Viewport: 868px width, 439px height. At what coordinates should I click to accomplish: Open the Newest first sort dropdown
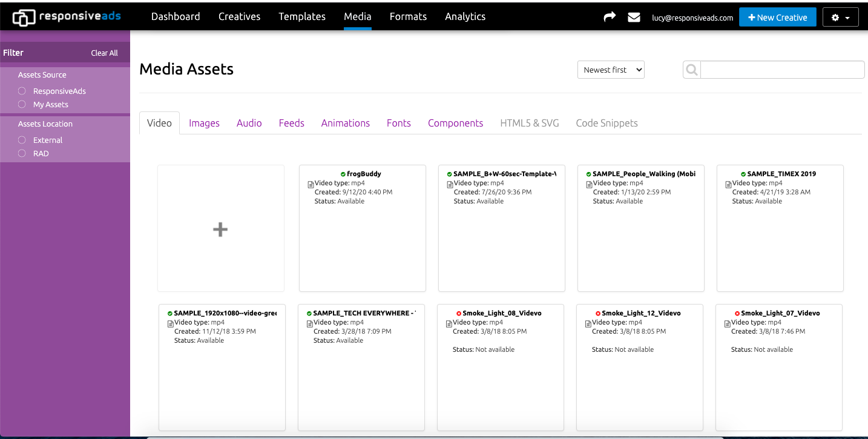[x=611, y=70]
